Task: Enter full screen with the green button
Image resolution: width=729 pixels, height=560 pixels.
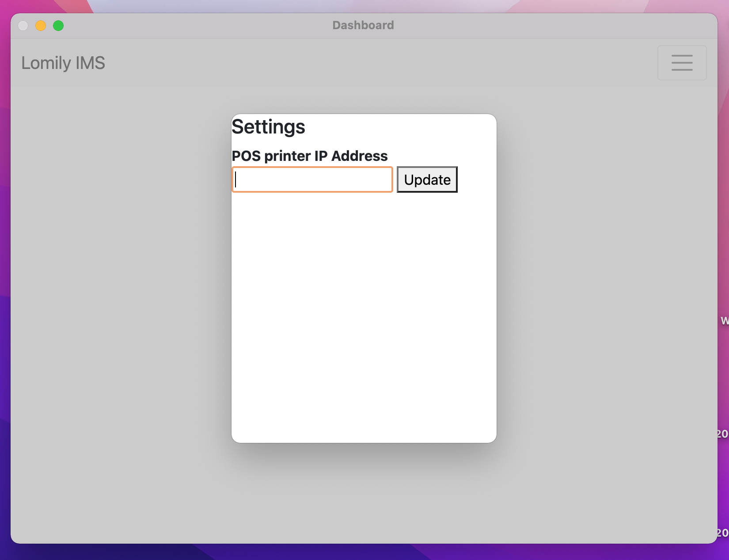Action: click(x=58, y=26)
